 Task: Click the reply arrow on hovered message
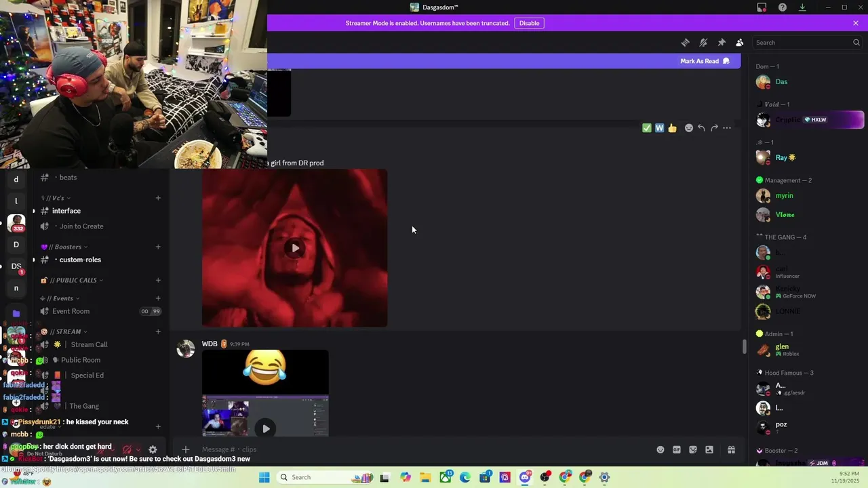(702, 127)
